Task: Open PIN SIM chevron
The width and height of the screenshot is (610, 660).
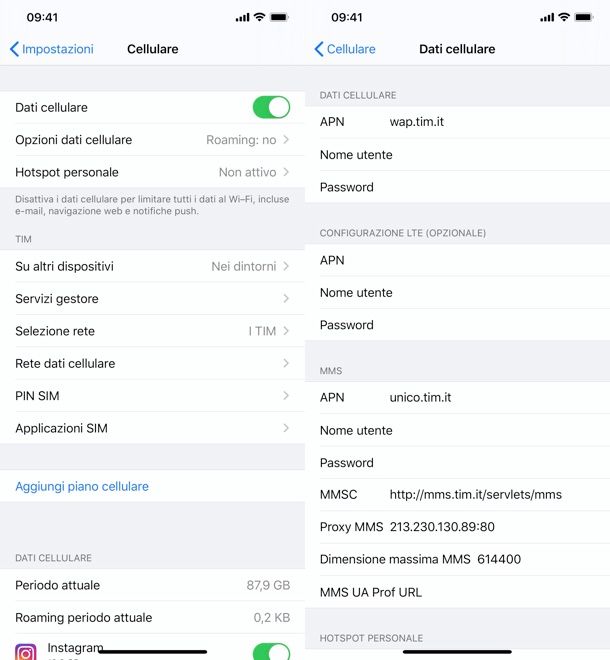Action: click(x=286, y=396)
